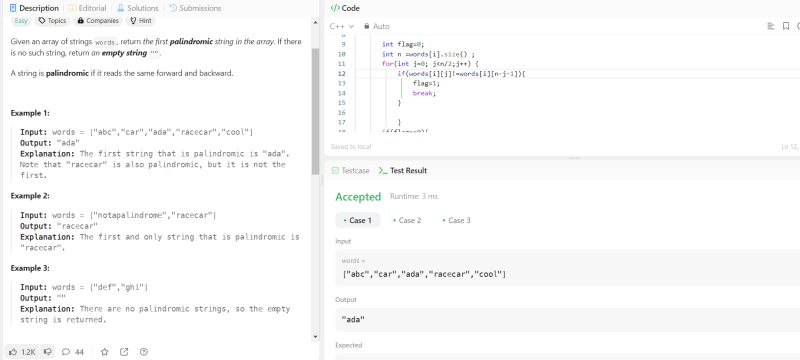
Task: Click the description panel vertical scrollbar
Action: pyautogui.click(x=315, y=112)
